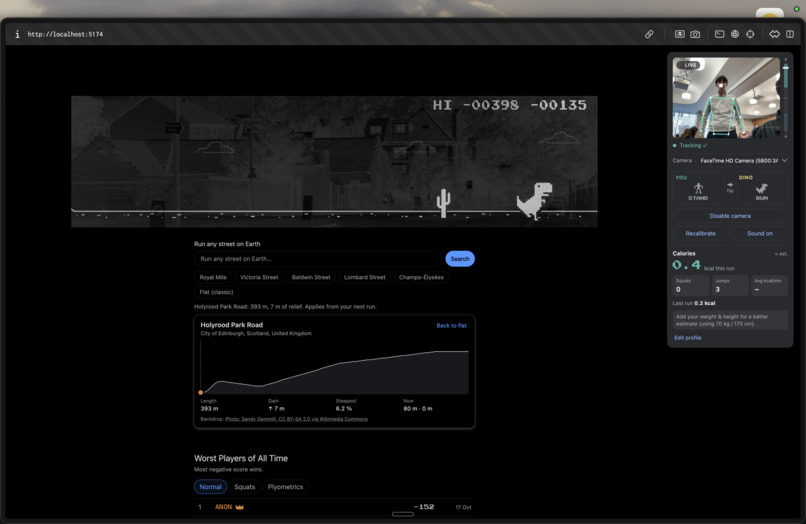Open the Sandy Gemmill photo credit link
Screen dimensions: 806x524
[x=296, y=419]
